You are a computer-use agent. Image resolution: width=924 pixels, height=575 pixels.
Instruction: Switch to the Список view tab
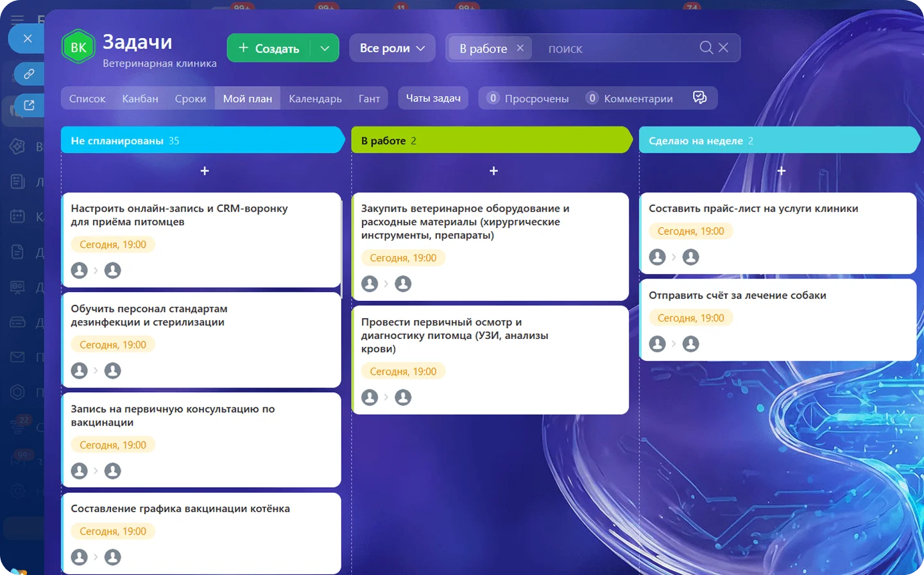(87, 98)
